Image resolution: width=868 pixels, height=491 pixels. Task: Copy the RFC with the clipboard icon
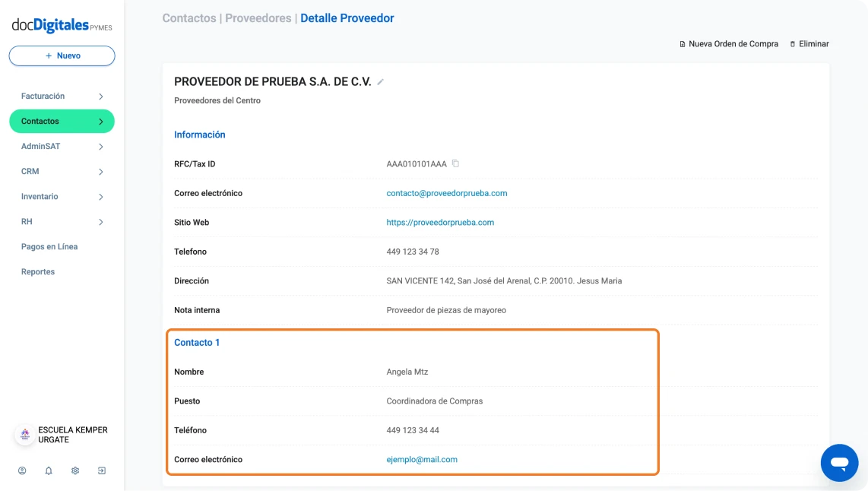pos(455,163)
